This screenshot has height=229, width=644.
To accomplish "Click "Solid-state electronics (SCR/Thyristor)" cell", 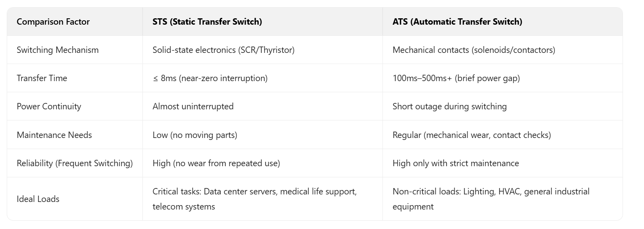I will (223, 50).
